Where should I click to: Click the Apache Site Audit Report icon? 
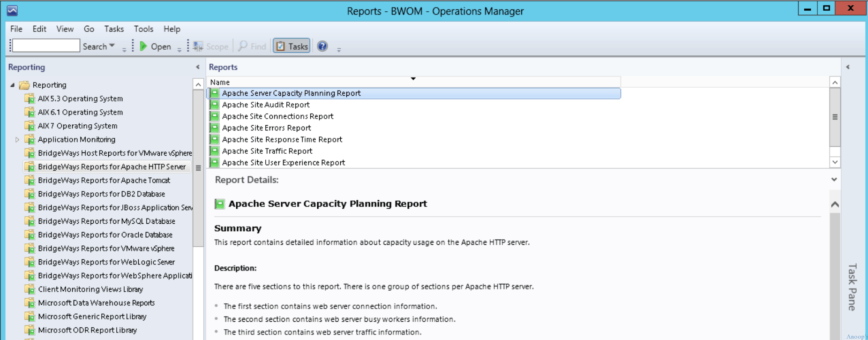click(214, 105)
